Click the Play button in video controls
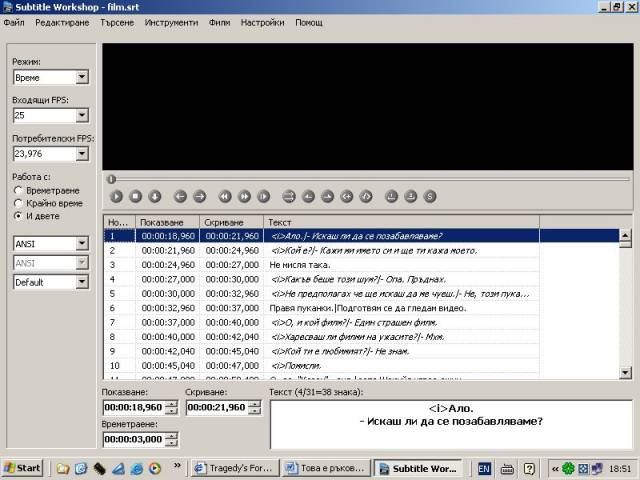Image resolution: width=640 pixels, height=480 pixels. click(116, 197)
